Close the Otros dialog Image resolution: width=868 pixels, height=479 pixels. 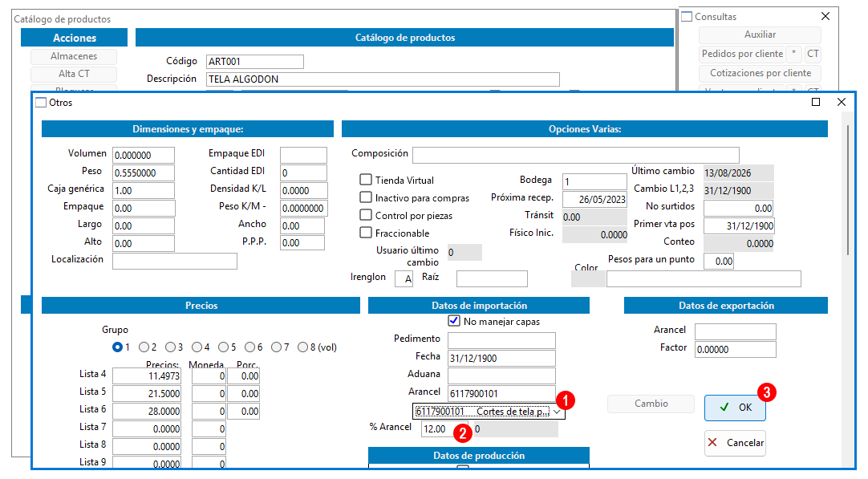tap(842, 102)
